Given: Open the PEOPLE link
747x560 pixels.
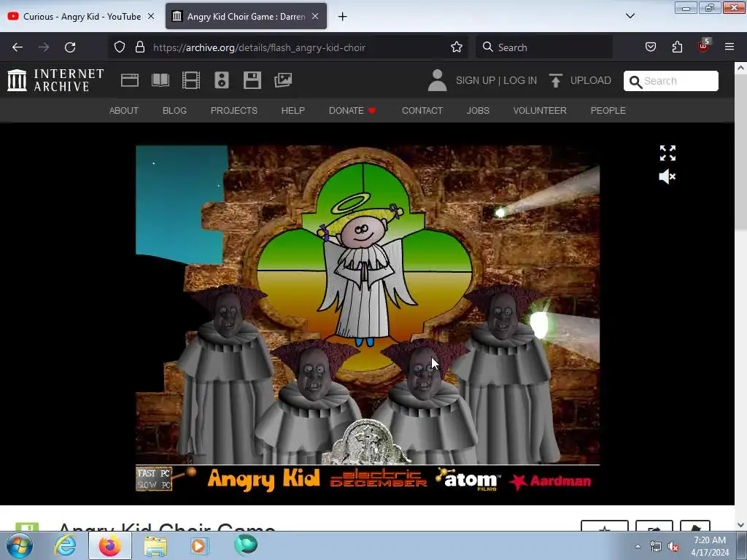Looking at the screenshot, I should [608, 111].
